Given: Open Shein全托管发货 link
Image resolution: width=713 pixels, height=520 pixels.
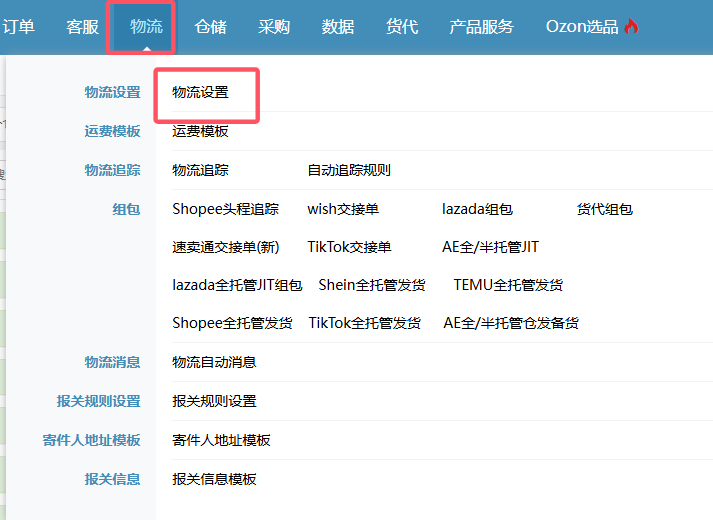Looking at the screenshot, I should point(372,285).
